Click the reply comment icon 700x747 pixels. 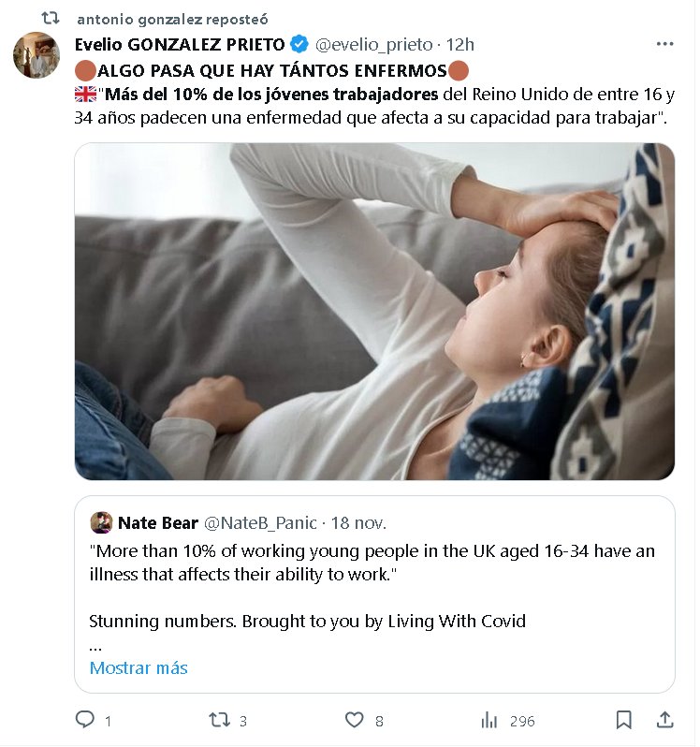click(x=84, y=720)
